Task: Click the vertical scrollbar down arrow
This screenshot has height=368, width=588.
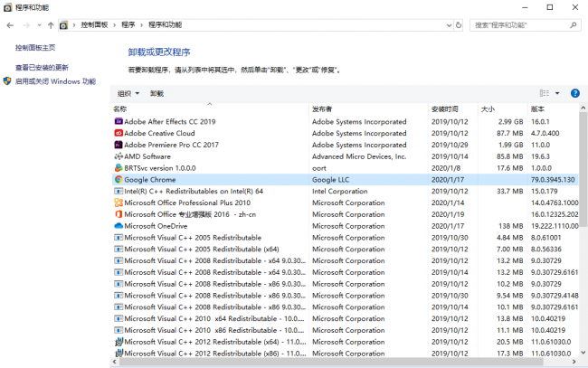Action: click(x=583, y=353)
